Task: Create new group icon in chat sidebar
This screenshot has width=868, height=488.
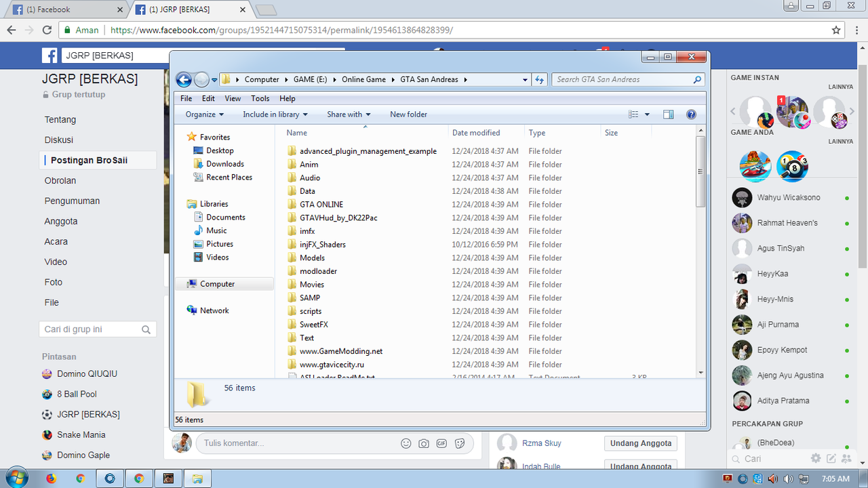Action: point(846,459)
